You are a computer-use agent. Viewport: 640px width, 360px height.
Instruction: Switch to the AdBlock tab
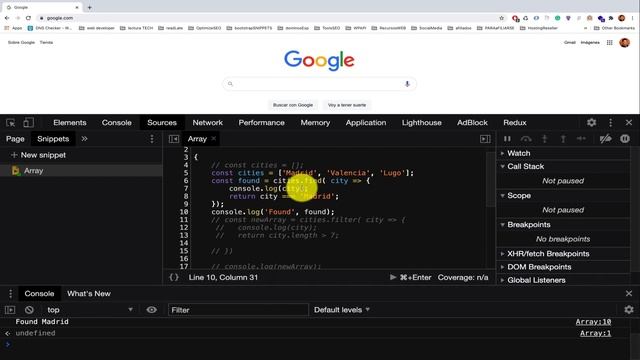pos(472,122)
